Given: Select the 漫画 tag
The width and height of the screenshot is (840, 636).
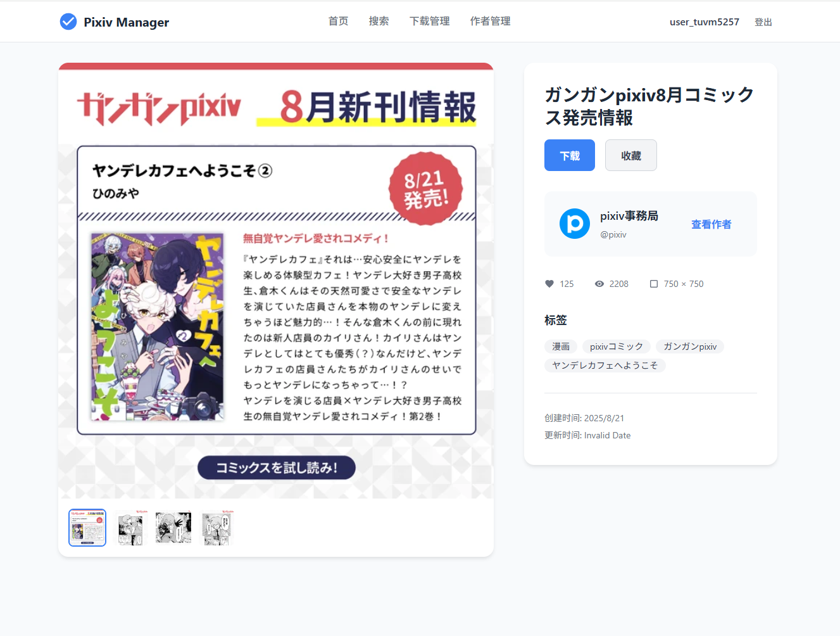Looking at the screenshot, I should click(561, 347).
